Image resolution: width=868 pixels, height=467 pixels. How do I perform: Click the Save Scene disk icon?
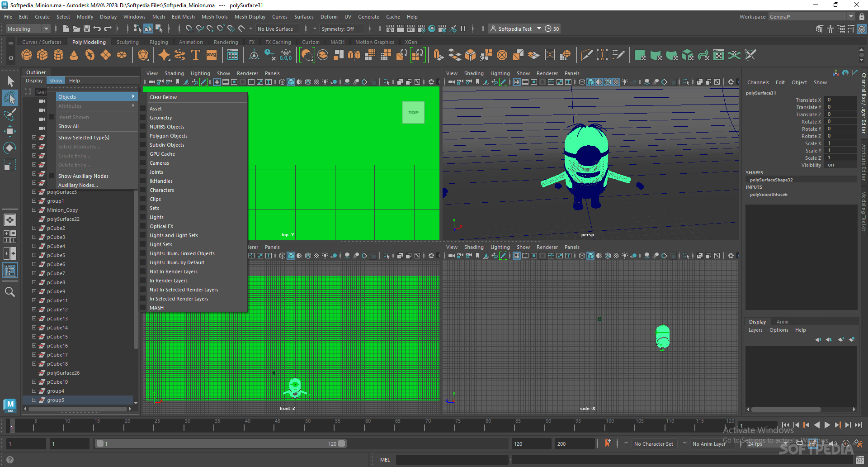click(x=87, y=29)
